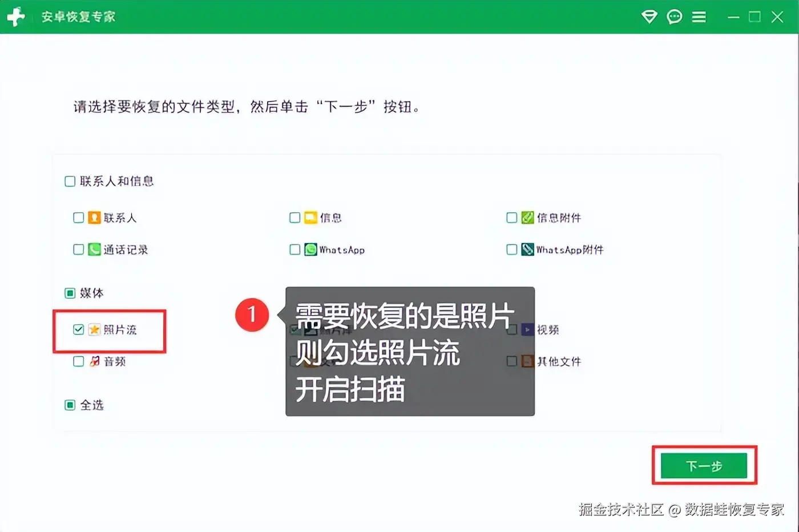Open the hamburger menu icon
The image size is (799, 532).
pos(699,17)
